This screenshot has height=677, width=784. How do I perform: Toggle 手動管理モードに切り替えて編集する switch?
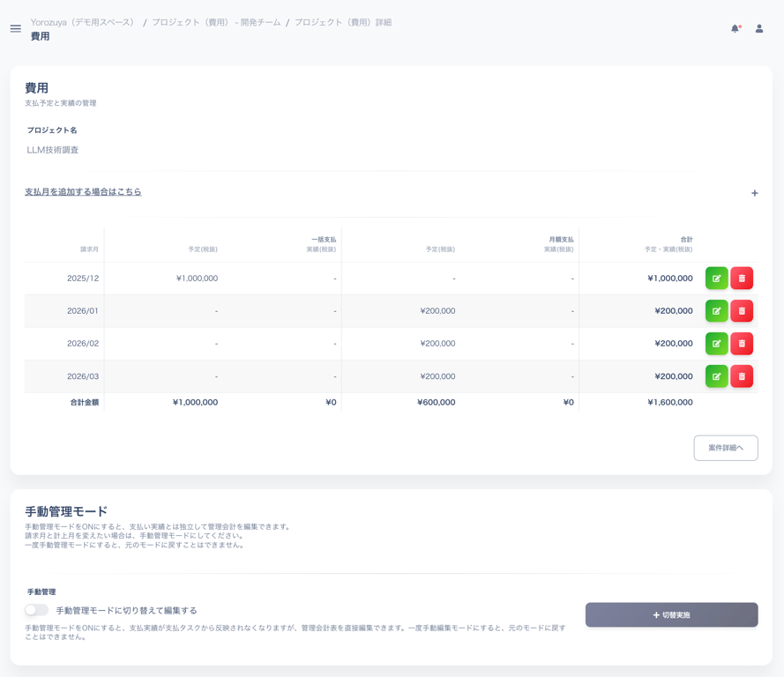click(36, 610)
